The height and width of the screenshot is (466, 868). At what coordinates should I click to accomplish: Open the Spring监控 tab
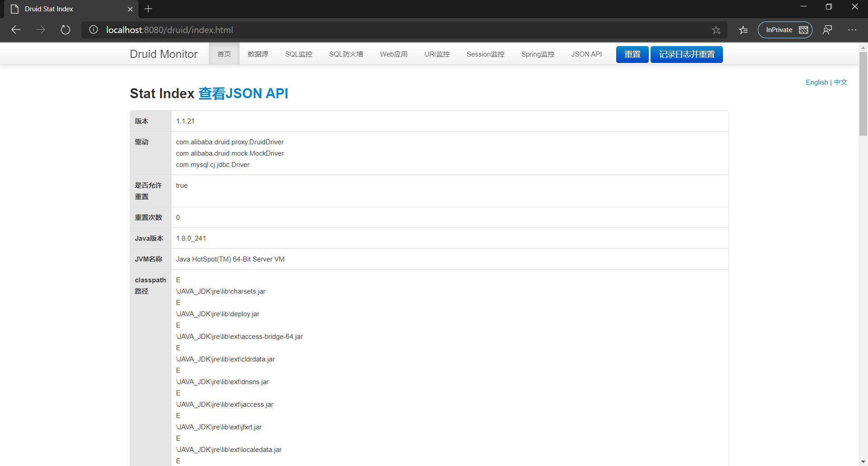pyautogui.click(x=538, y=54)
